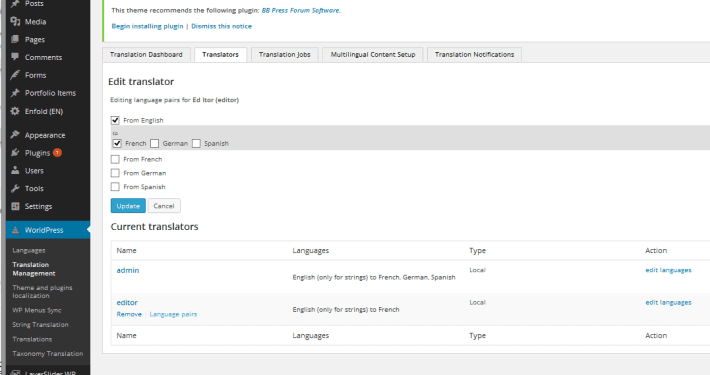Click the Languages column header at top
The width and height of the screenshot is (710, 375).
(x=311, y=250)
